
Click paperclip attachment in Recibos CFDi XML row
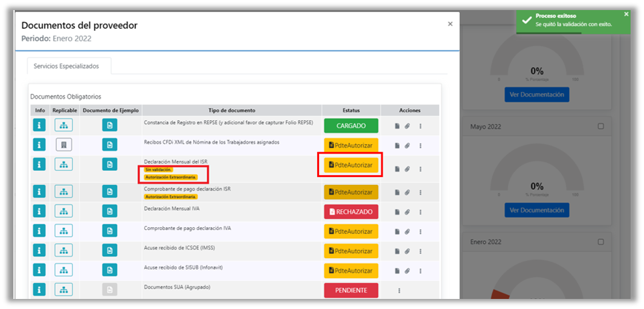(x=407, y=145)
